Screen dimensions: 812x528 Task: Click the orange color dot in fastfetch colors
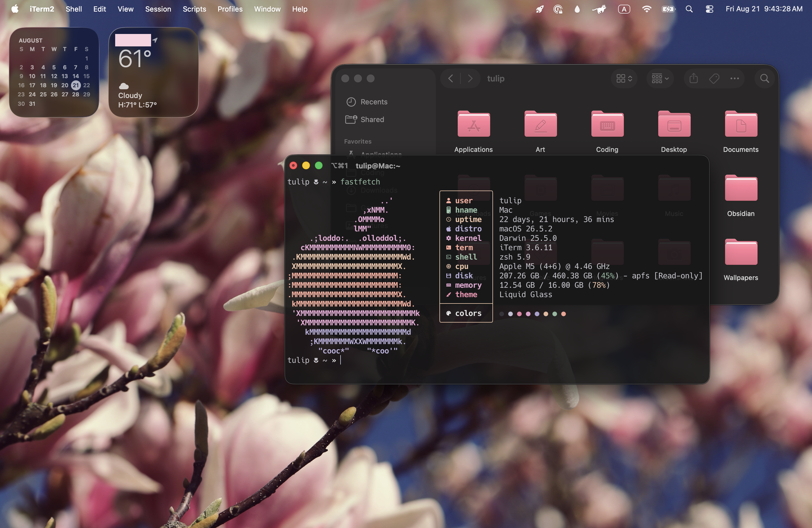(x=563, y=314)
